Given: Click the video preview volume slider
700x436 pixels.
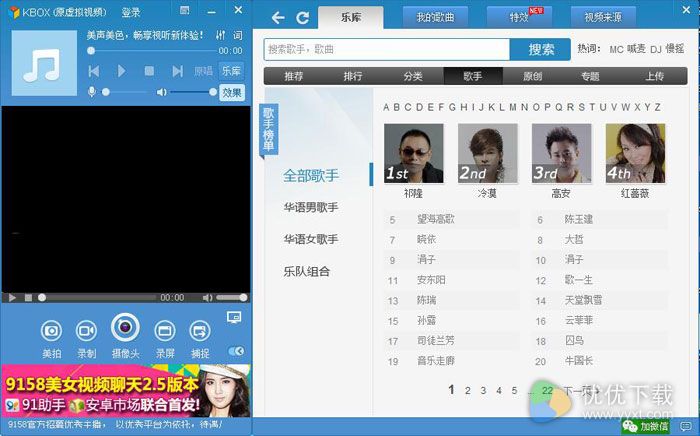Looking at the screenshot, I should pyautogui.click(x=232, y=297).
